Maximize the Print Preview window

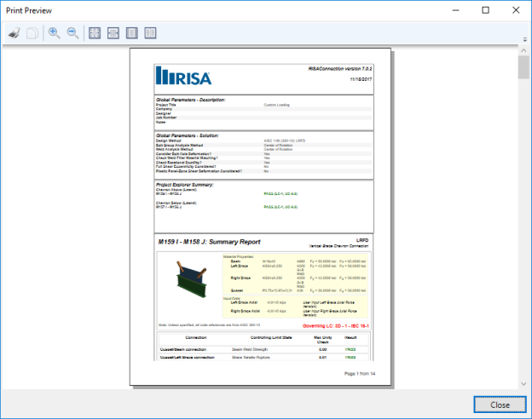[x=485, y=10]
